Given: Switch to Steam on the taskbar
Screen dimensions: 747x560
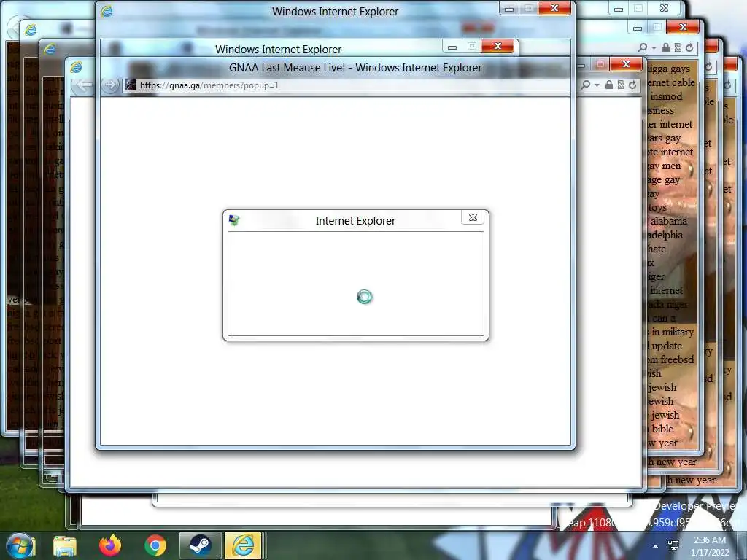Looking at the screenshot, I should (200, 545).
